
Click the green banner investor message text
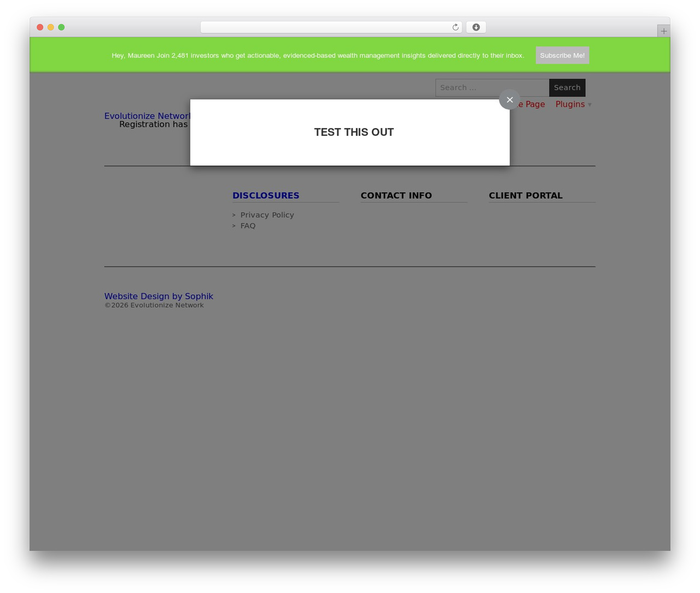point(318,55)
